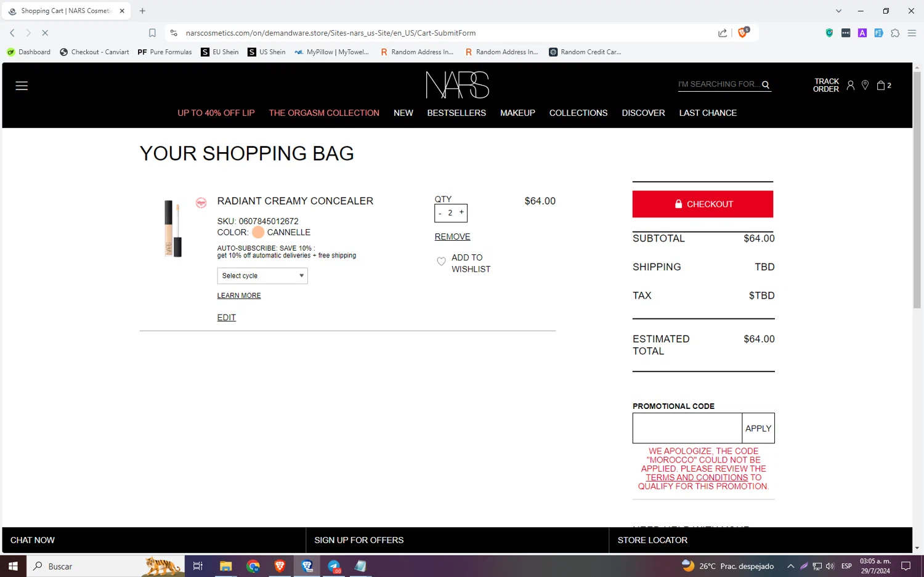The height and width of the screenshot is (577, 924).
Task: Click the share page icon in address bar
Action: click(723, 33)
